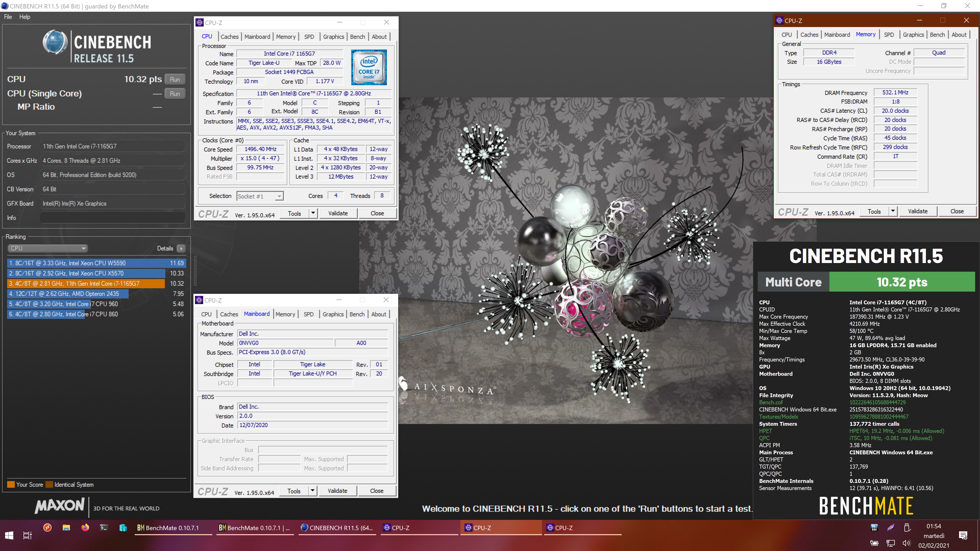Open the network icon in the system tray

pos(891,543)
